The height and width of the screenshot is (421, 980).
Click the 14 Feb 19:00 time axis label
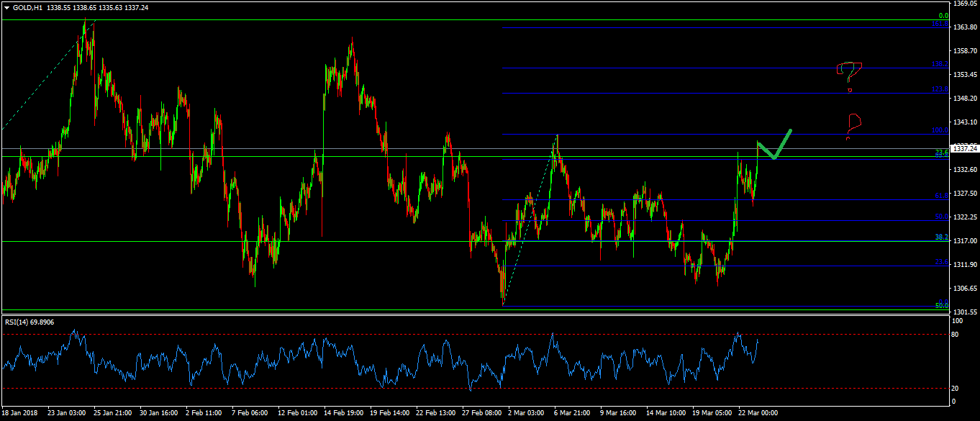(342, 413)
